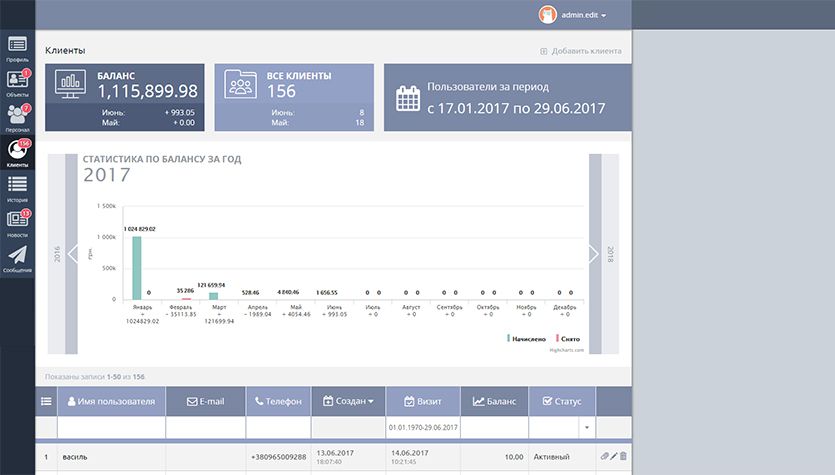
Task: Click user name василь in the table
Action: tap(75, 457)
